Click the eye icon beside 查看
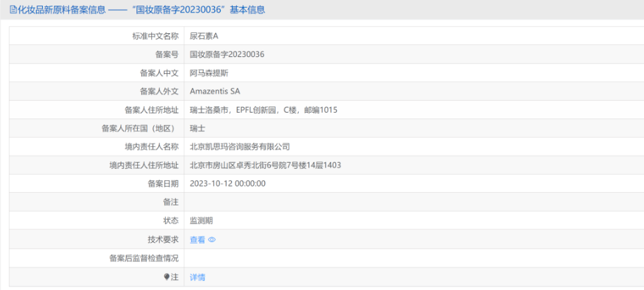The image size is (644, 290). [x=212, y=240]
